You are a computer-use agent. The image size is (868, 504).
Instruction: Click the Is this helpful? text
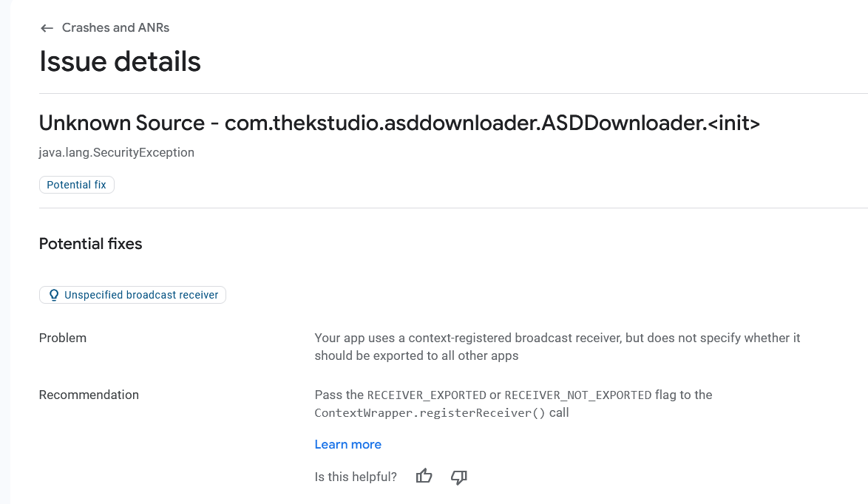(x=356, y=477)
